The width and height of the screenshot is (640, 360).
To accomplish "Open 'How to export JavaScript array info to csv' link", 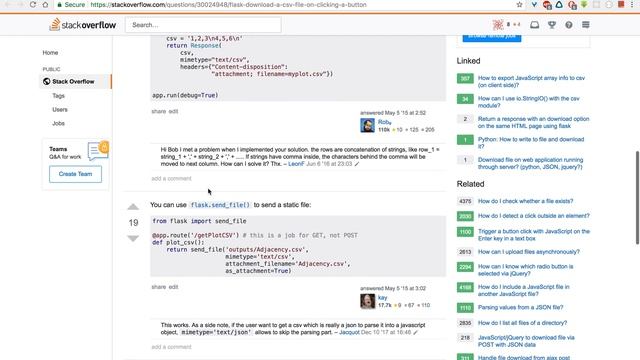I will coord(531,82).
